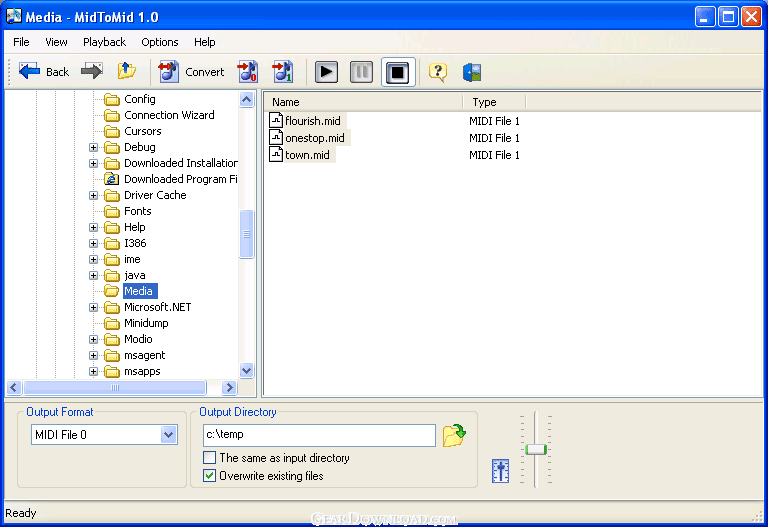
Task: Go up one folder level
Action: pyautogui.click(x=126, y=71)
